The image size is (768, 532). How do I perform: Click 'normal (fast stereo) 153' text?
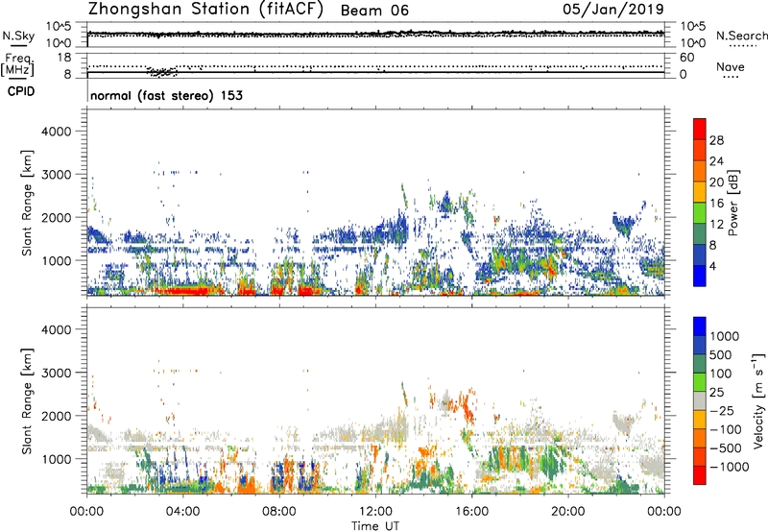pyautogui.click(x=166, y=95)
